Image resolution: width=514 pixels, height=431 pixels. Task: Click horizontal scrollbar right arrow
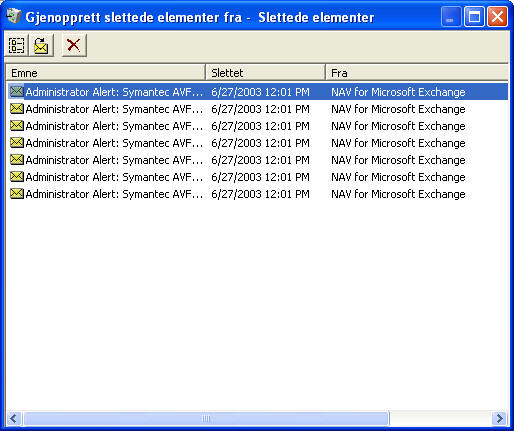(x=499, y=418)
